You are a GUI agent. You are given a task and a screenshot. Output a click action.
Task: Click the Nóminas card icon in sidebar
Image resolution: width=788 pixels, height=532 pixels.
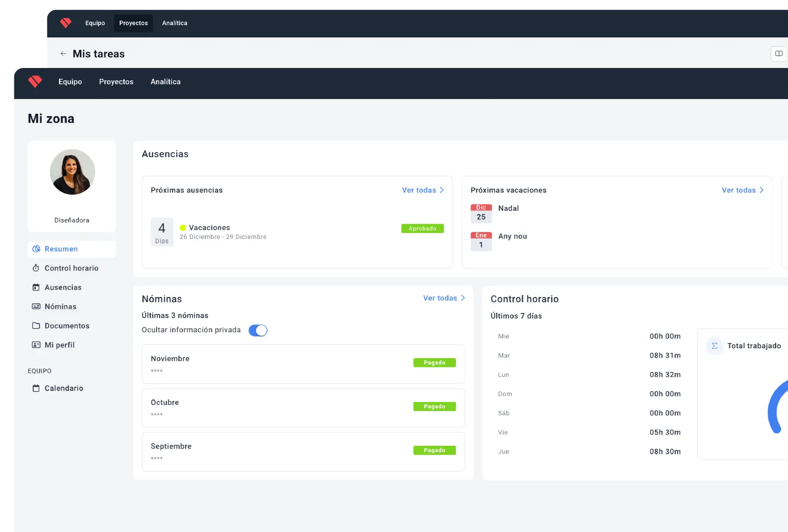click(36, 306)
